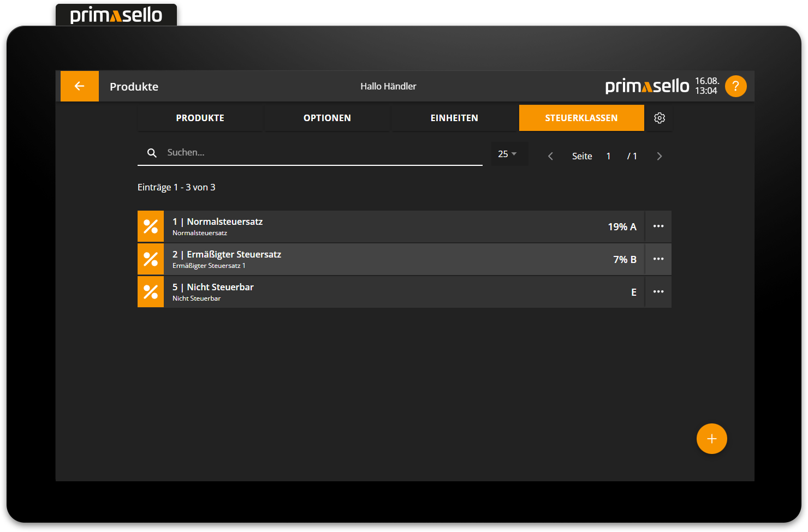Open three-dot menu for Nicht Steuerbar
808x532 pixels.
pyautogui.click(x=658, y=292)
